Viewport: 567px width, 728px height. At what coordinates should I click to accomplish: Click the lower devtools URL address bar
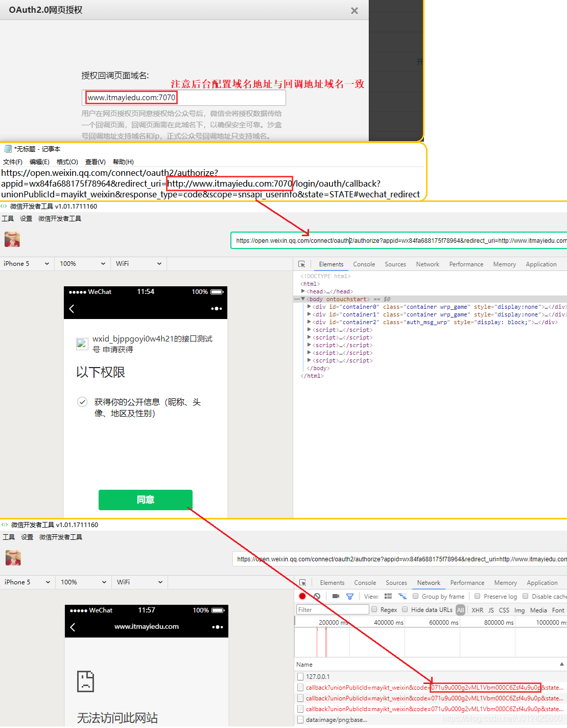(400, 559)
